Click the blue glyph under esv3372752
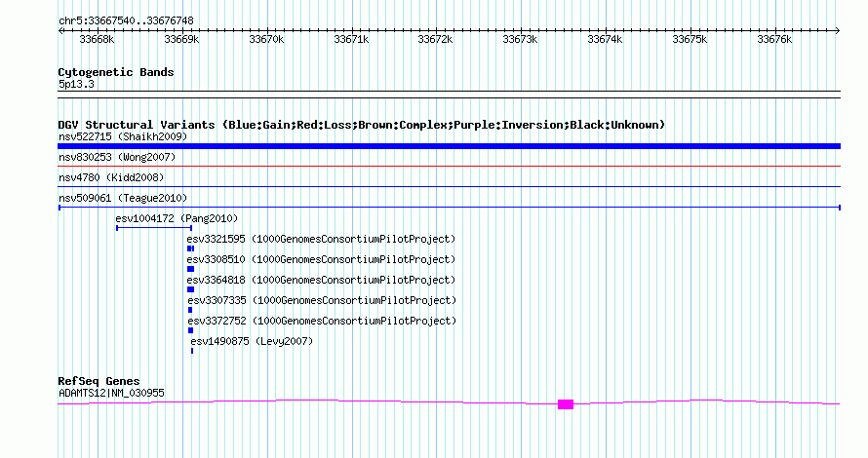The image size is (868, 458). pyautogui.click(x=191, y=330)
